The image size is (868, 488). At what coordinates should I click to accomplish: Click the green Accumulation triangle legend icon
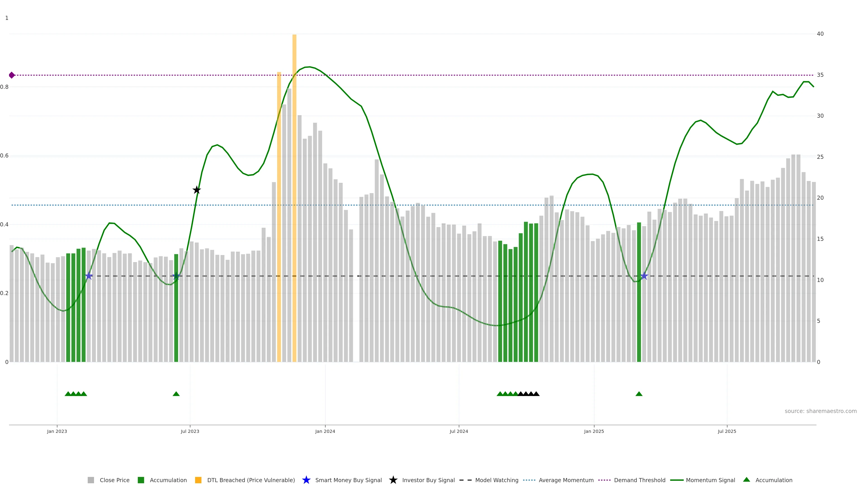pyautogui.click(x=746, y=480)
